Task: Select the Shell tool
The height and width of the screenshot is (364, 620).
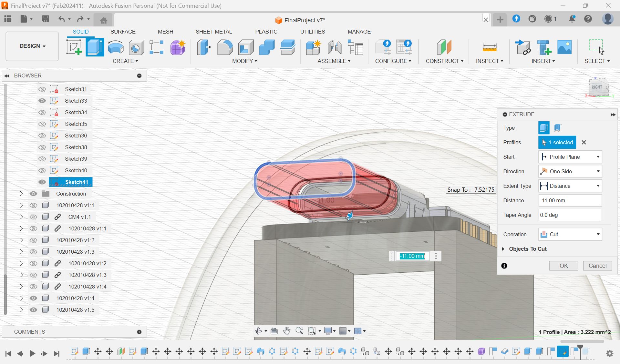Action: coord(246,47)
